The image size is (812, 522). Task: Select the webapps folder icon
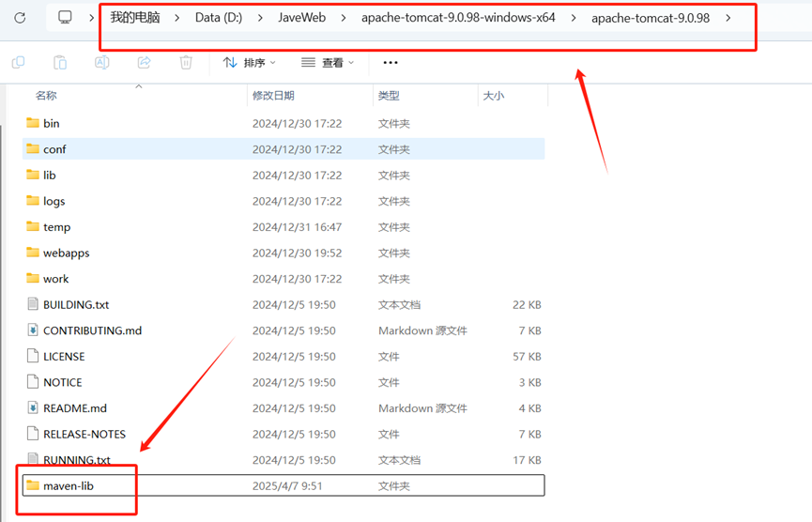coord(33,253)
